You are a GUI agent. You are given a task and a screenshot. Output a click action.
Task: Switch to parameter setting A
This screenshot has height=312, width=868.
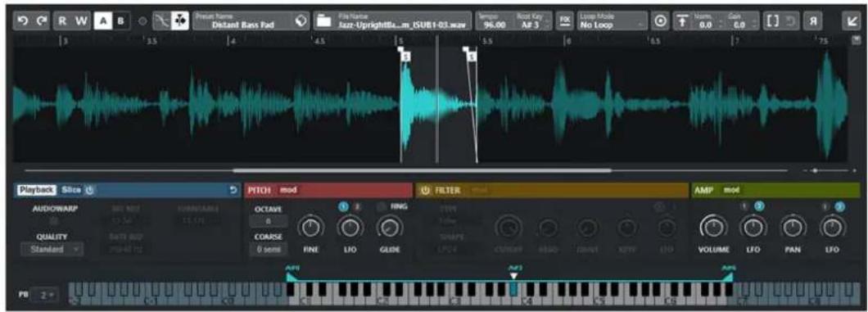(102, 21)
